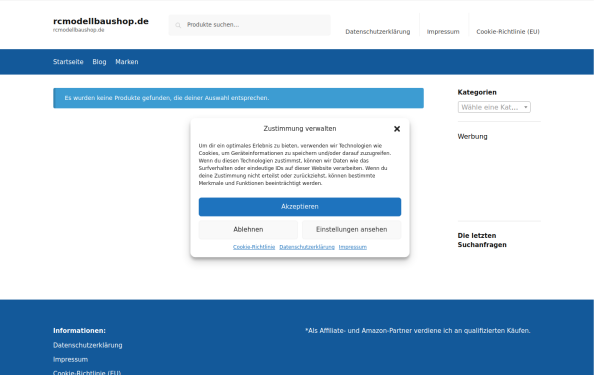The height and width of the screenshot is (375, 600).
Task: Close the Zustimmung verwalten cookie dialog
Action: point(397,129)
